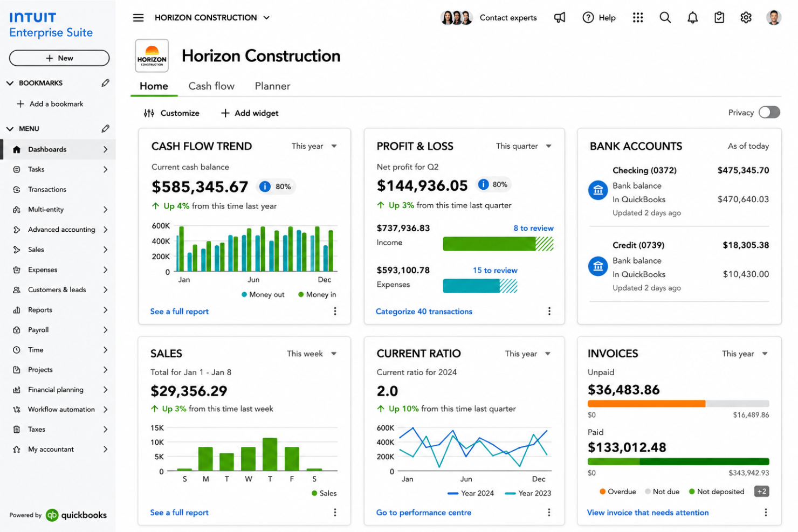Image resolution: width=798 pixels, height=532 pixels.
Task: Change Cash Flow Trend 'This year' period
Action: pos(314,146)
